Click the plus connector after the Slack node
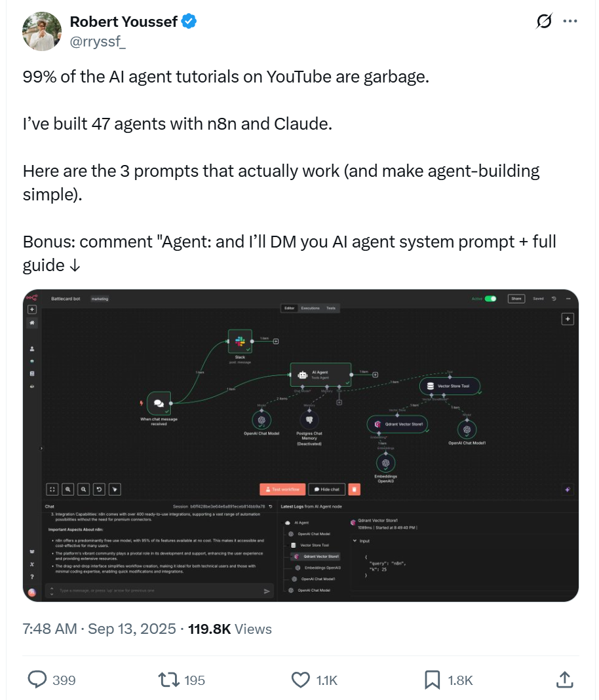Image resolution: width=599 pixels, height=700 pixels. [276, 341]
